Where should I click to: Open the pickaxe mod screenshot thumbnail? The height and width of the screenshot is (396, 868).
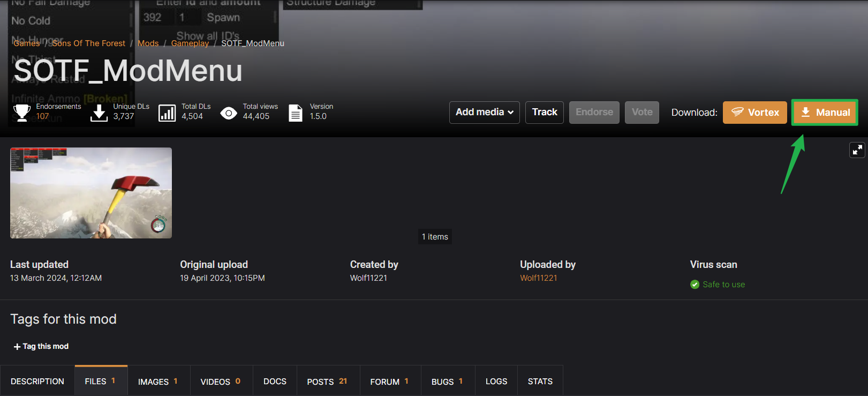(x=91, y=193)
